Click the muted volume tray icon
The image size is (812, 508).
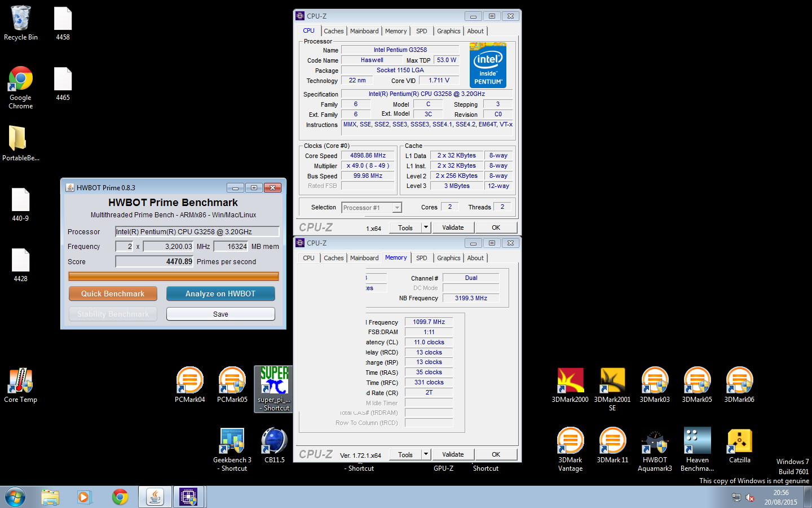(x=750, y=497)
